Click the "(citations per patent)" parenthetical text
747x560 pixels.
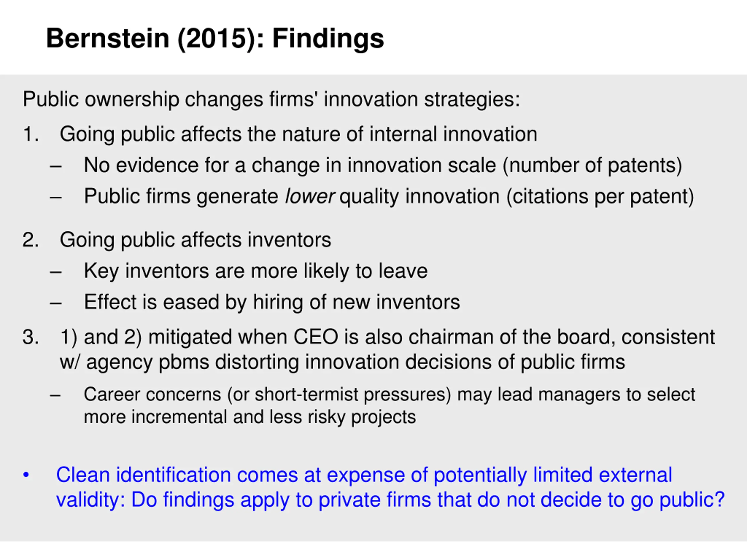point(600,197)
